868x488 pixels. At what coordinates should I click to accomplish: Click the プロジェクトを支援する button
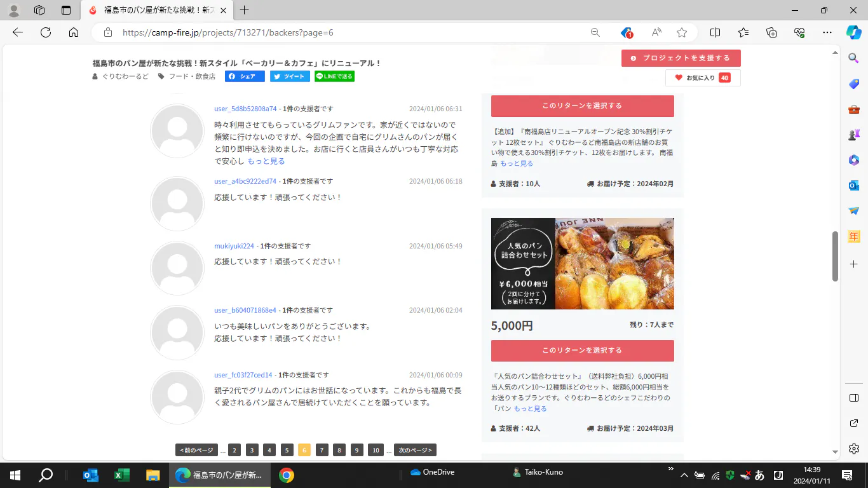tap(681, 58)
